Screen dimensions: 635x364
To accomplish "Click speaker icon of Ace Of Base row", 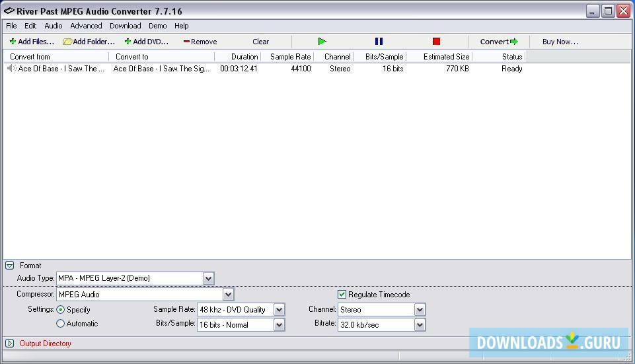I will pyautogui.click(x=11, y=69).
